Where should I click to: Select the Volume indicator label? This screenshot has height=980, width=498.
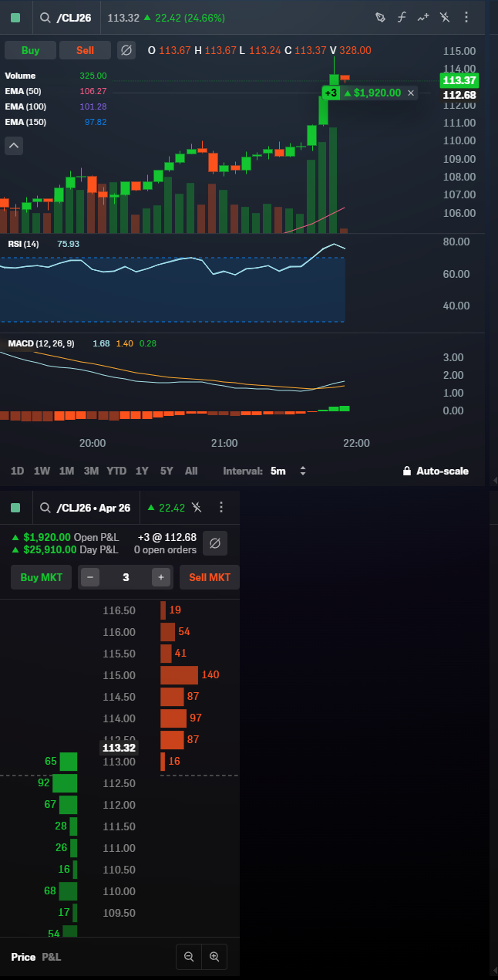pos(20,76)
